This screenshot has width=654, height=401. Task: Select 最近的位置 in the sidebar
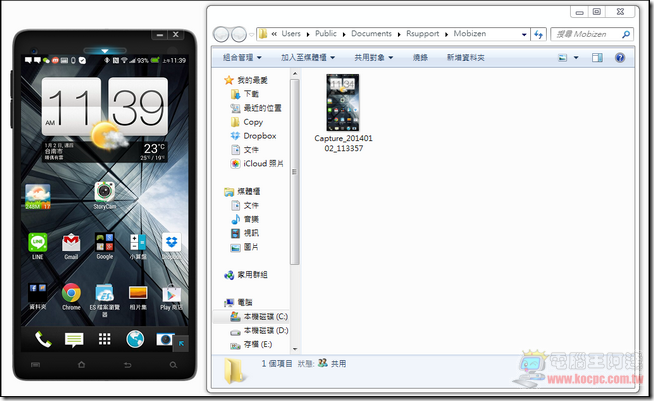pyautogui.click(x=256, y=108)
